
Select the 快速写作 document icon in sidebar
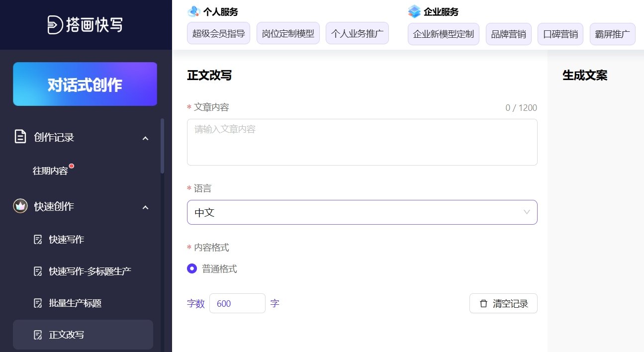pyautogui.click(x=37, y=239)
